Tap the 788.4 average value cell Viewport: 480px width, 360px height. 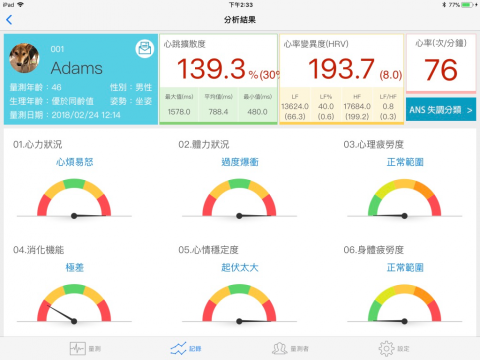click(218, 105)
